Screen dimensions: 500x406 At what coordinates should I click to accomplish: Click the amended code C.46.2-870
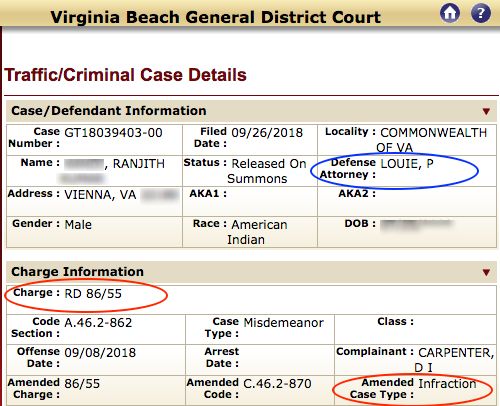[277, 384]
